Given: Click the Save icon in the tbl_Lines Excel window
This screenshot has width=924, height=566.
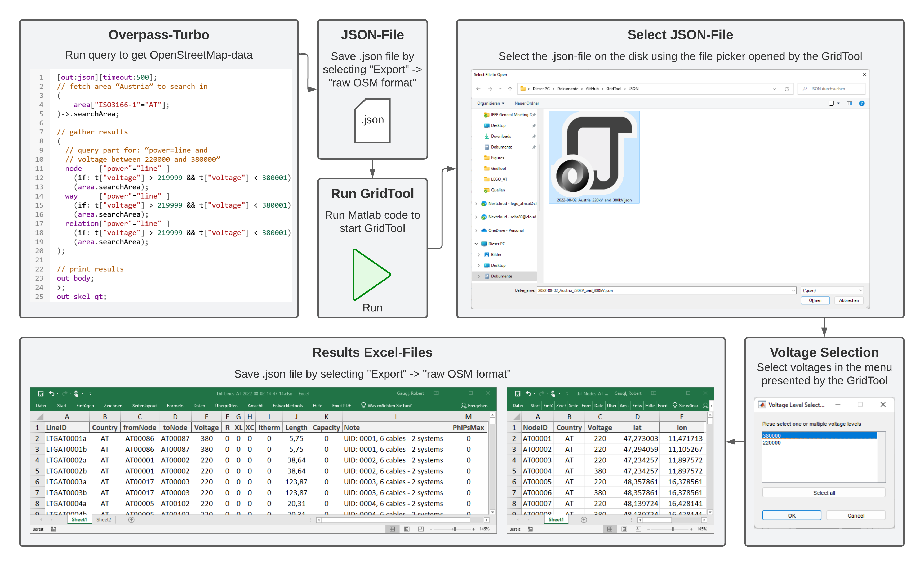Looking at the screenshot, I should click(41, 394).
